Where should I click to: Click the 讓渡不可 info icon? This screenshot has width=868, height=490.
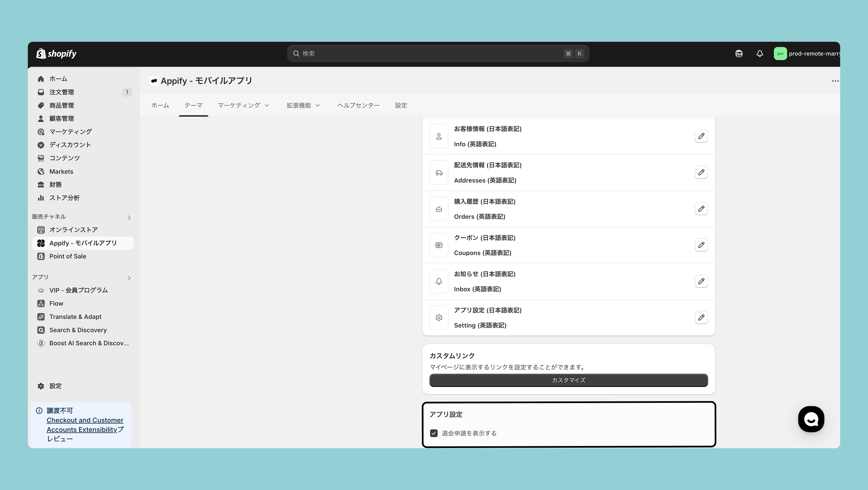(x=39, y=411)
